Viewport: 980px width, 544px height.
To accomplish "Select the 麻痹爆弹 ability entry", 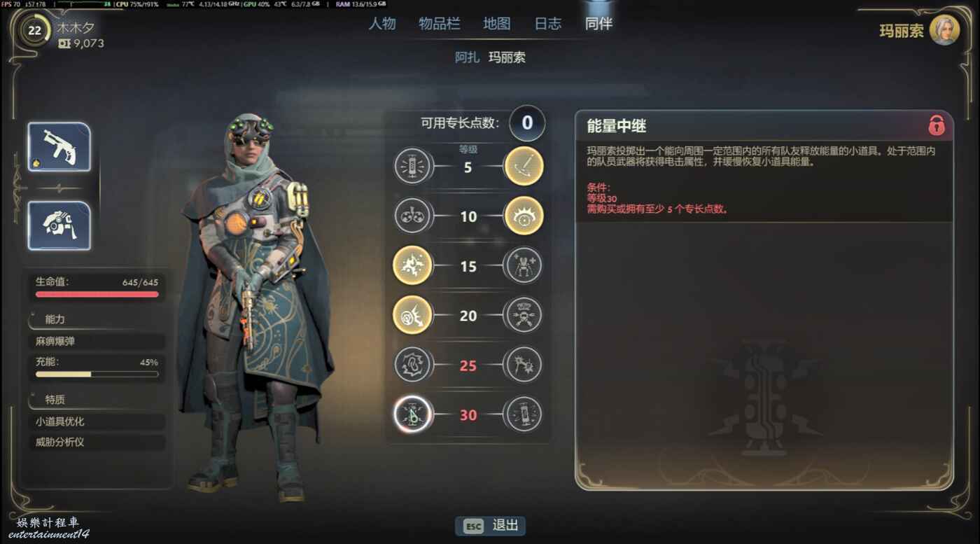I will coord(97,342).
